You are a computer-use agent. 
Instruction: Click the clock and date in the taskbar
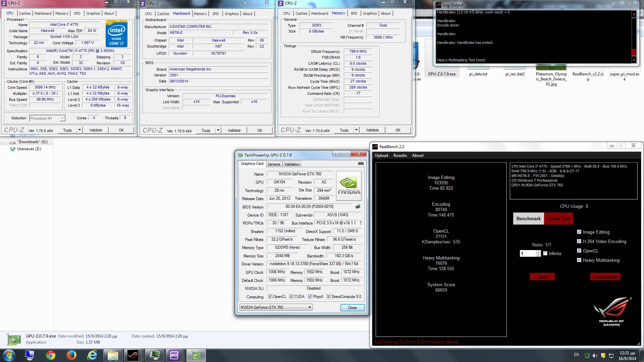coord(627,356)
